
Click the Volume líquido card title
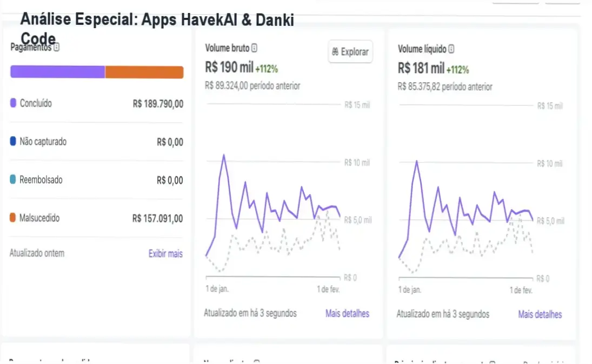(x=422, y=49)
